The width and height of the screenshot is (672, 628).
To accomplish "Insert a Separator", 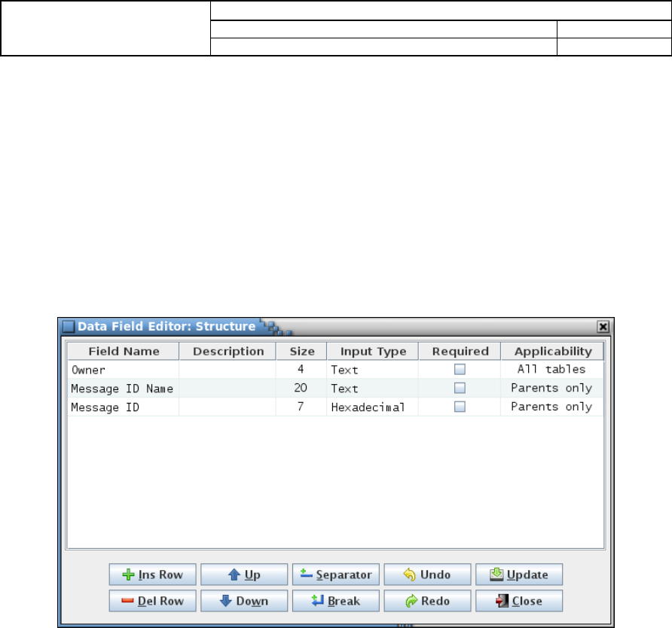I will coord(336,574).
